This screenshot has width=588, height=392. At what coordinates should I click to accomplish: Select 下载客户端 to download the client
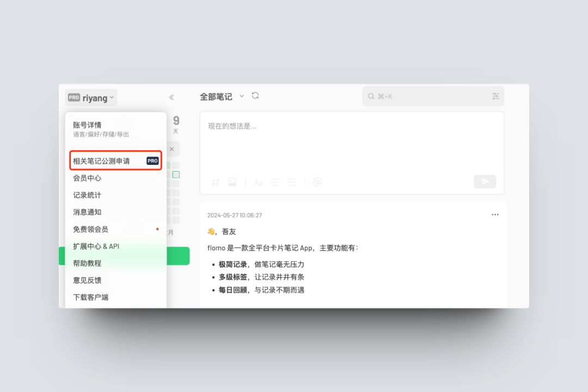(115, 297)
